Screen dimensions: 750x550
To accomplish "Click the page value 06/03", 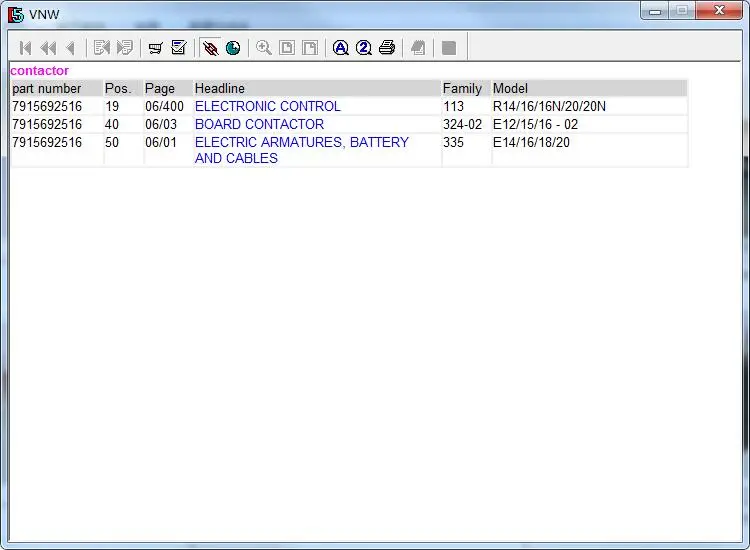I will (161, 124).
